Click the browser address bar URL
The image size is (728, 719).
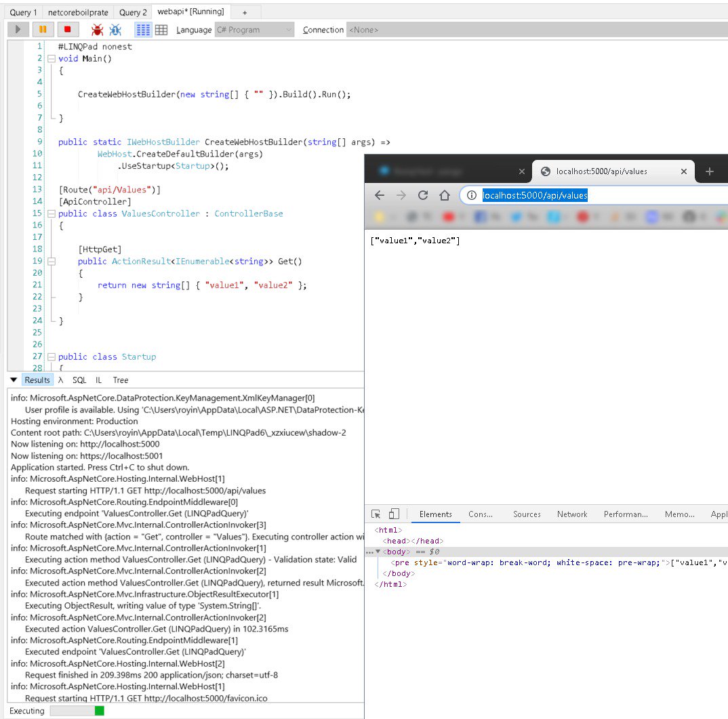(535, 195)
